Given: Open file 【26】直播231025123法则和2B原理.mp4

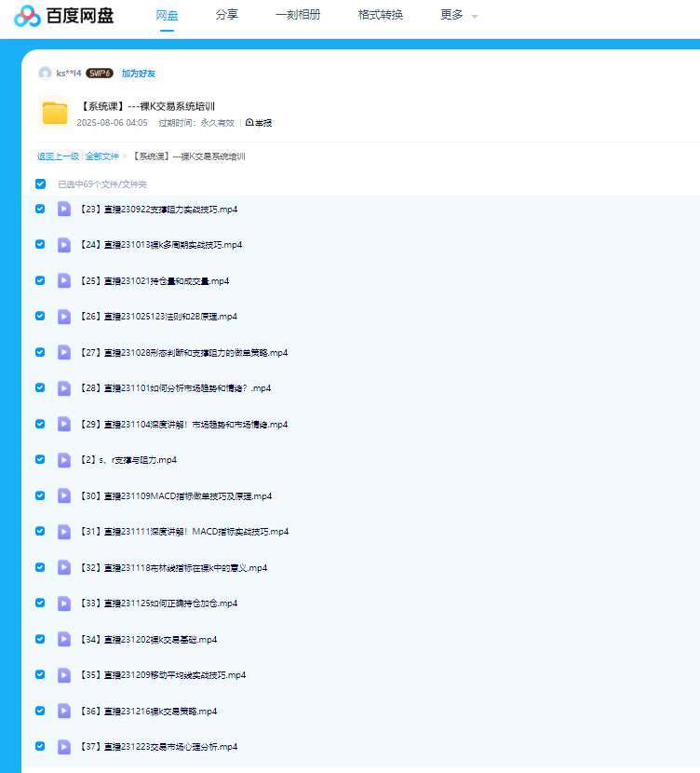Looking at the screenshot, I should point(158,316).
